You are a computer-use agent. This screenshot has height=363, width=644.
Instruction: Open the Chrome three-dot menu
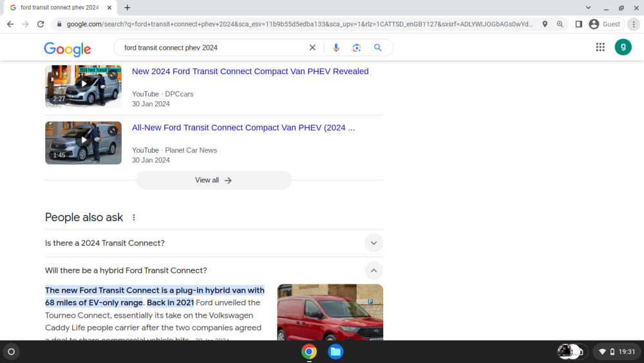(x=634, y=25)
